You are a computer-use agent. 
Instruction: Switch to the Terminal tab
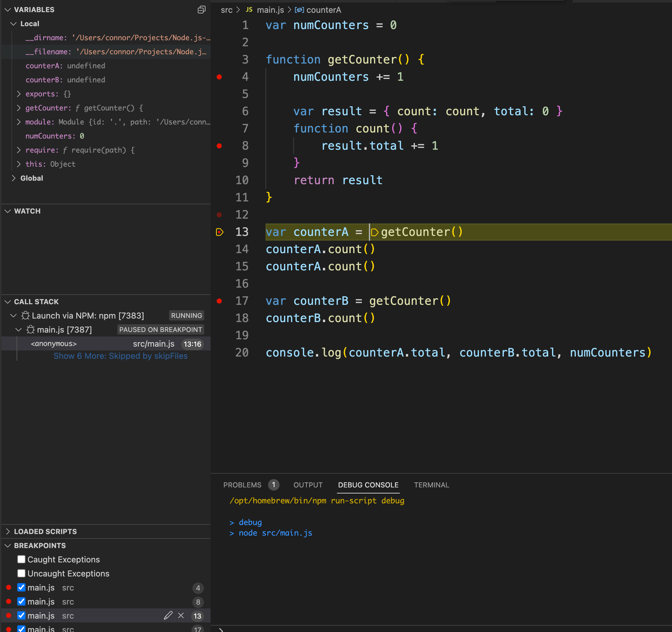[431, 485]
